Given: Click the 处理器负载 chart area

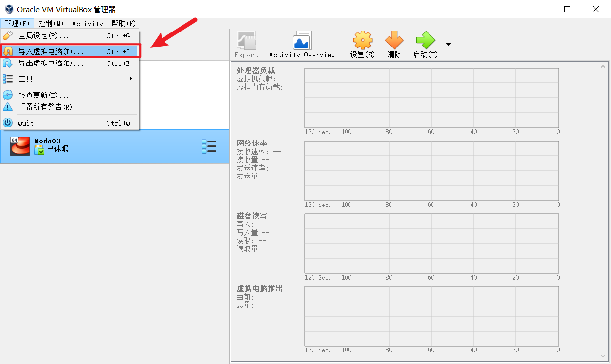Looking at the screenshot, I should (x=431, y=98).
